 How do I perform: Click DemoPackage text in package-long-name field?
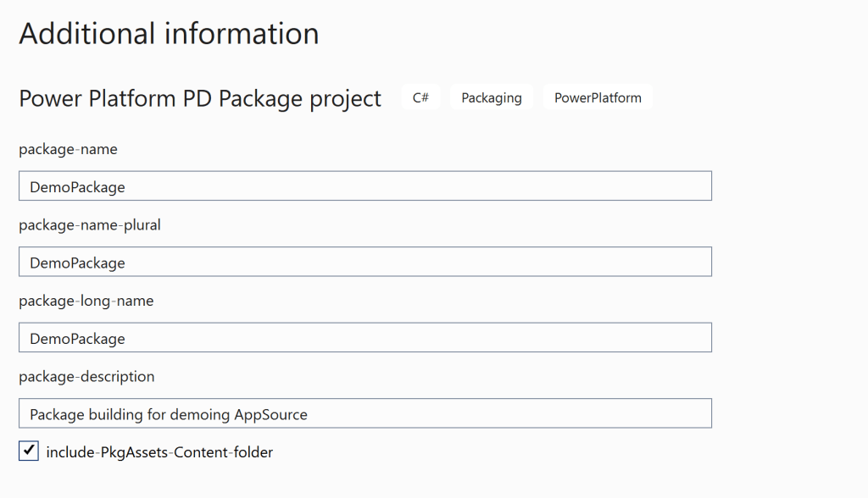point(77,339)
